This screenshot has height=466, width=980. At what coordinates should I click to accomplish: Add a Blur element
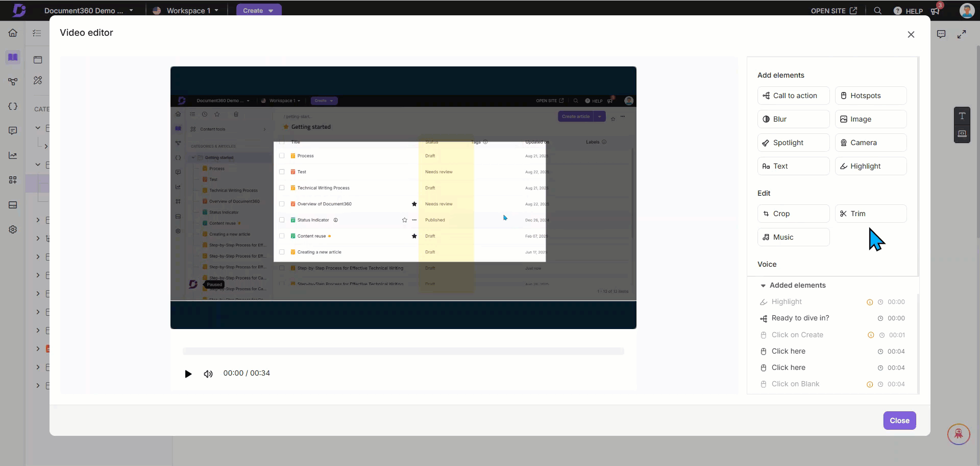point(793,119)
